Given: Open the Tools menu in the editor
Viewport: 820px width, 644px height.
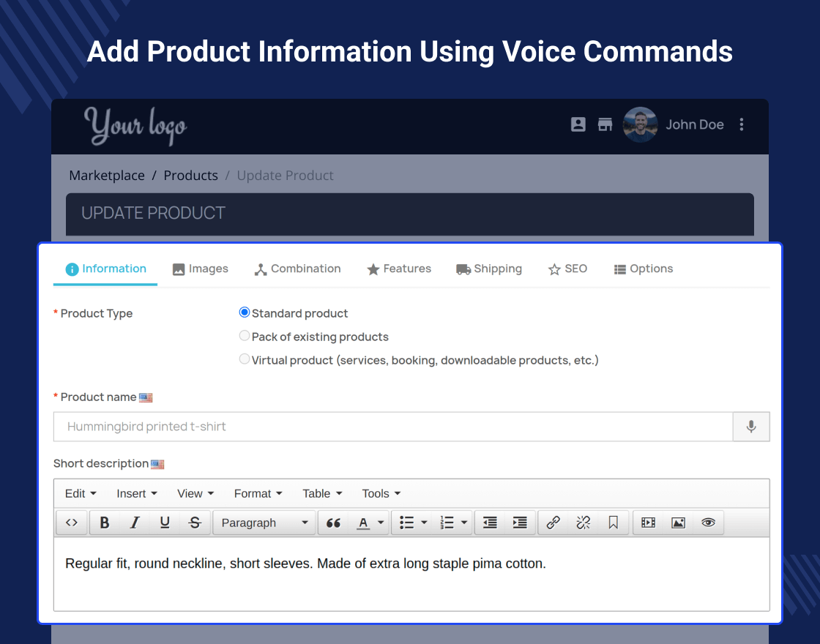Looking at the screenshot, I should (381, 493).
